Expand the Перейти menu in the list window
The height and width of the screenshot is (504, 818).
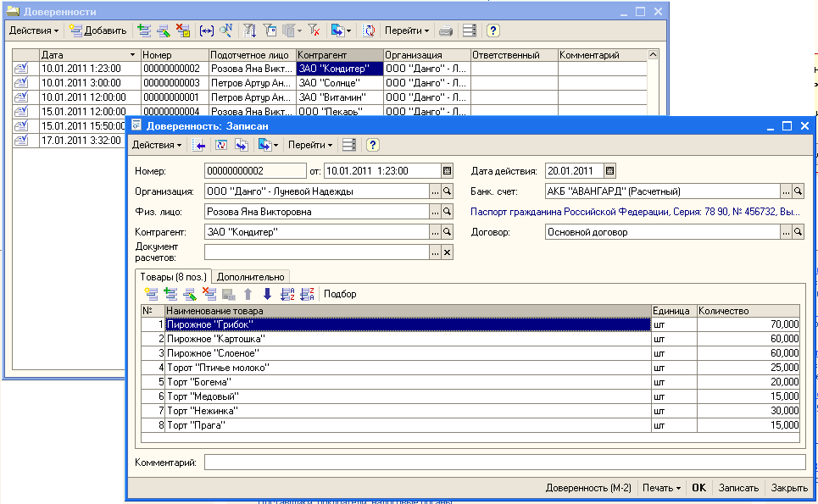tap(407, 30)
